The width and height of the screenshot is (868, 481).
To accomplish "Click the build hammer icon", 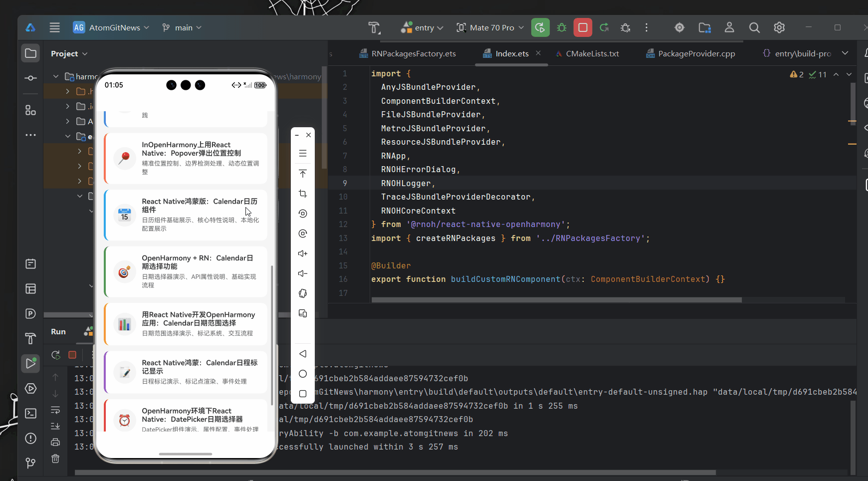I will tap(374, 27).
